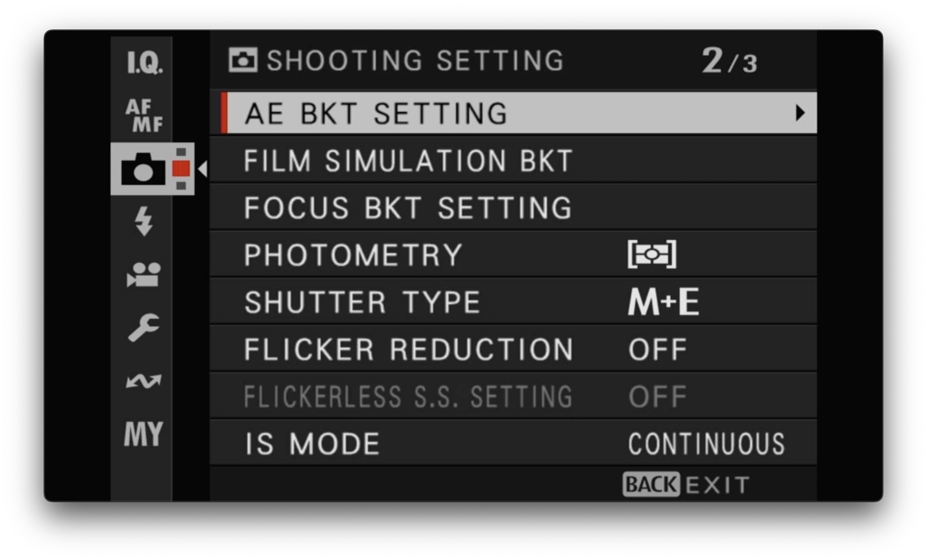Expand AE BKT SETTING via its right arrow

click(799, 113)
